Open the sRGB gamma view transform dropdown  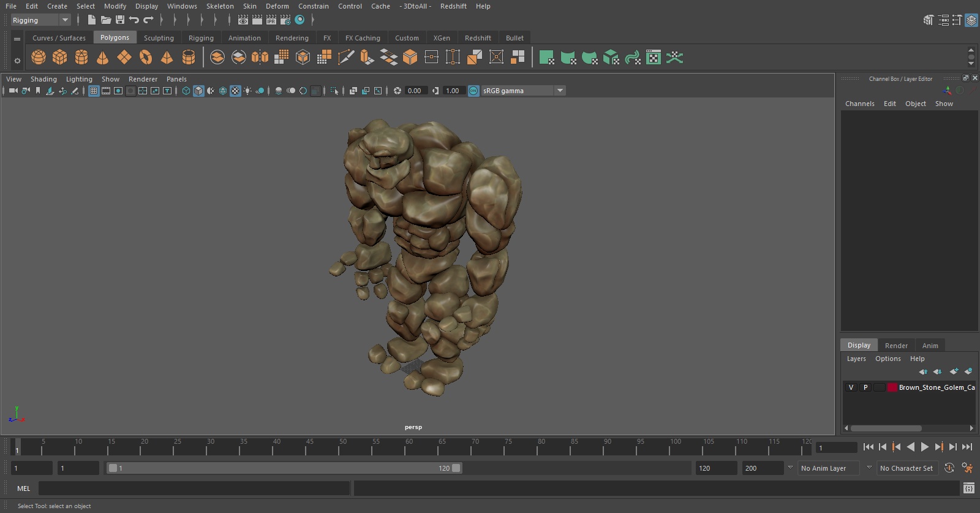pos(524,91)
